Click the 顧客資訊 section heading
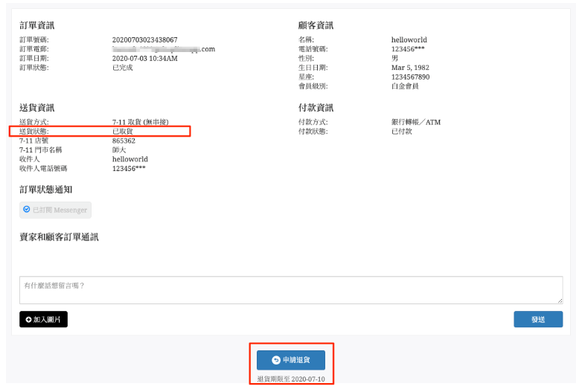Viewport: 582px width, 392px height. point(316,25)
